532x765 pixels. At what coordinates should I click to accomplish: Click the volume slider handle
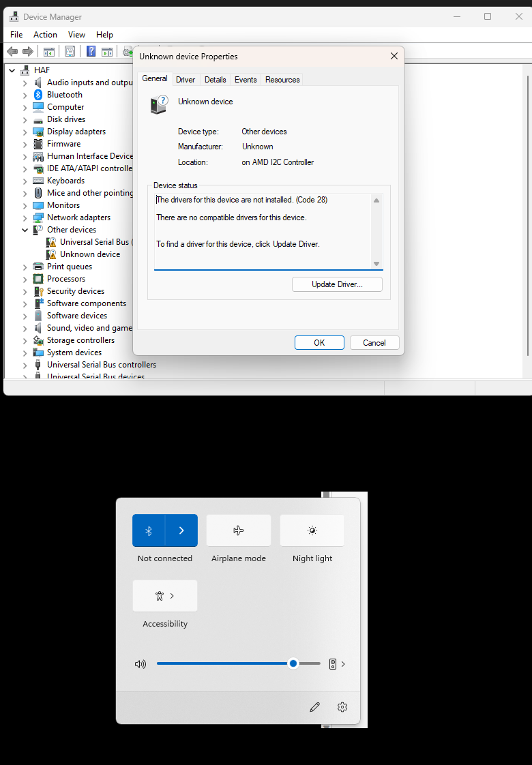click(293, 663)
